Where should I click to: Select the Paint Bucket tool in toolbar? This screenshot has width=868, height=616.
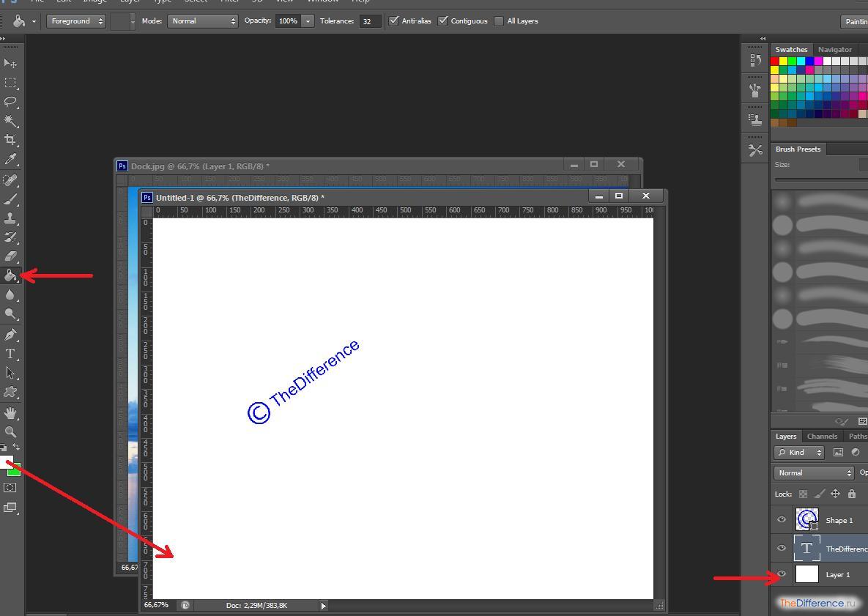tap(10, 275)
